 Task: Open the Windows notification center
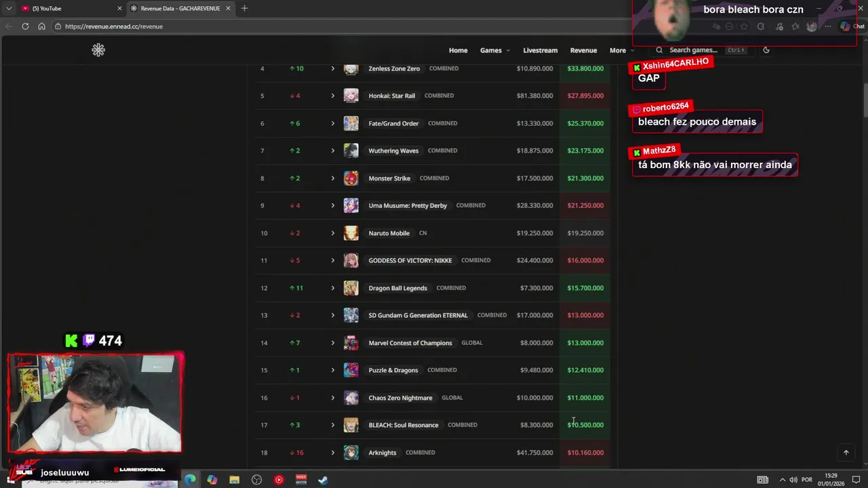856,480
